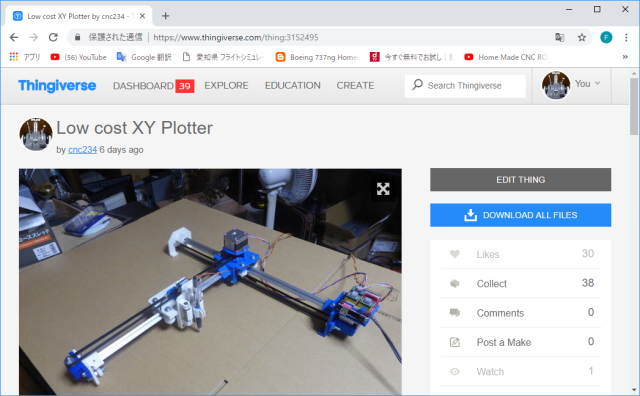Click the Likes heart icon
Viewport: 640px width, 396px height.
(x=455, y=254)
